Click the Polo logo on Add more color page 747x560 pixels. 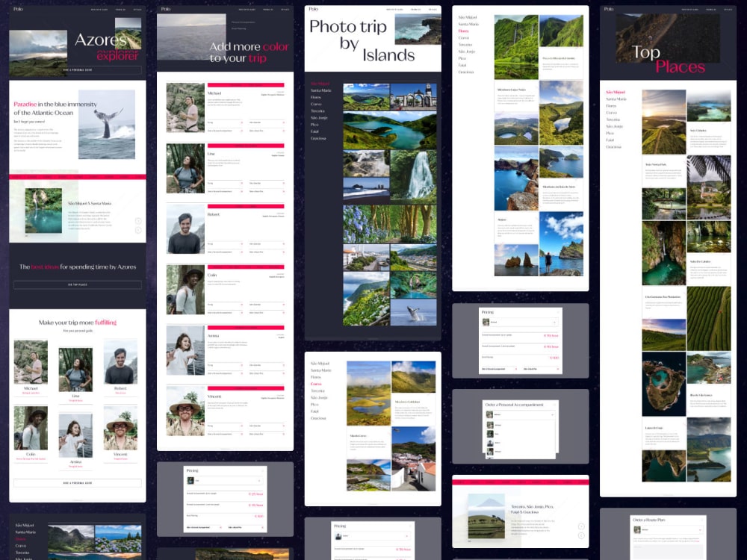point(166,9)
